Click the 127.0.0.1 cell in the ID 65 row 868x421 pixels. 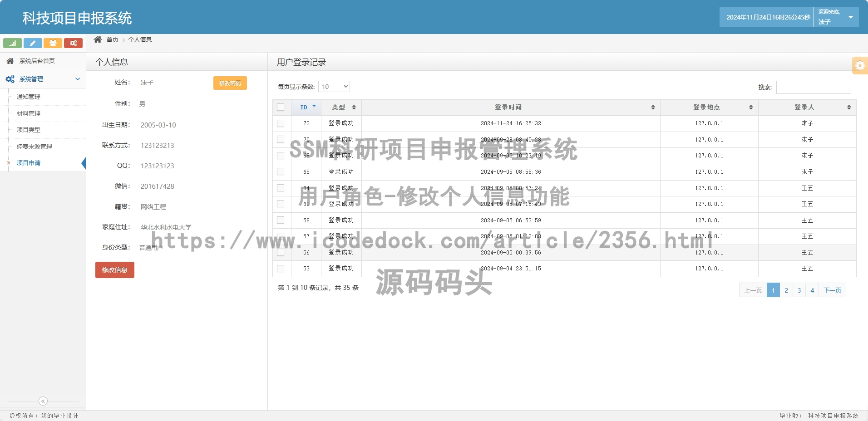click(x=709, y=172)
